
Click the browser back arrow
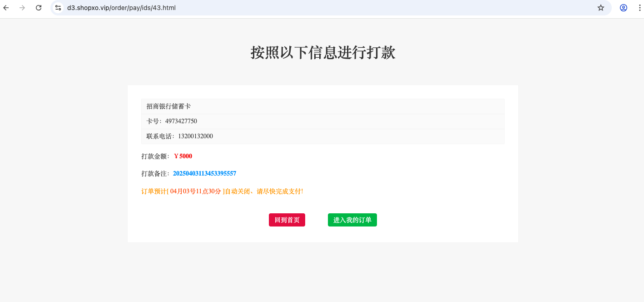(6, 8)
